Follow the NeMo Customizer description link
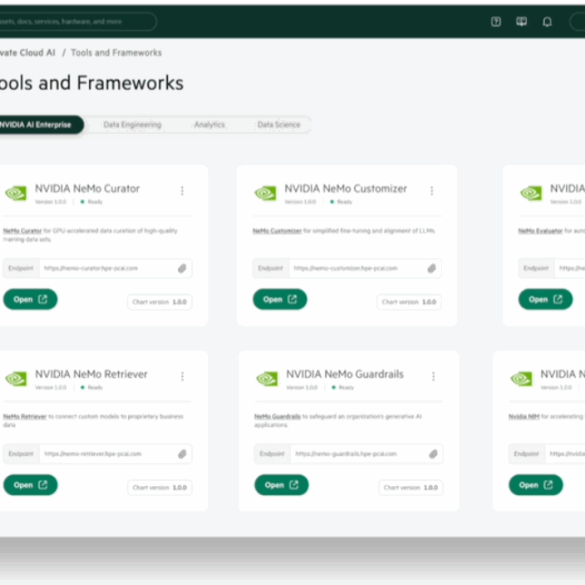 [x=277, y=231]
